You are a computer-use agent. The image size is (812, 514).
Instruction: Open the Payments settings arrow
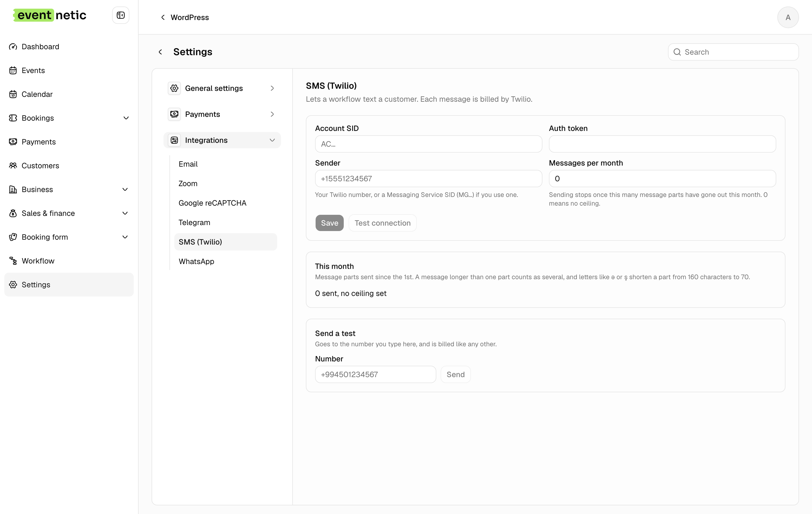(x=272, y=114)
